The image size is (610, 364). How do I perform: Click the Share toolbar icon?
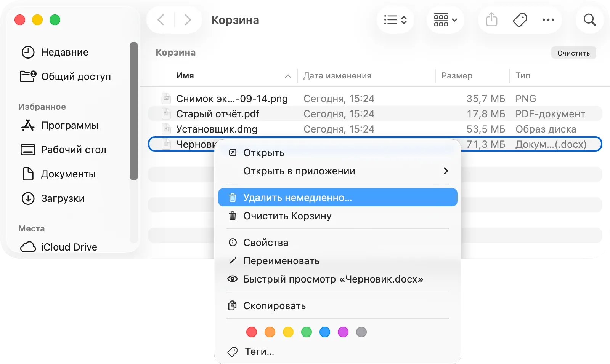[492, 20]
